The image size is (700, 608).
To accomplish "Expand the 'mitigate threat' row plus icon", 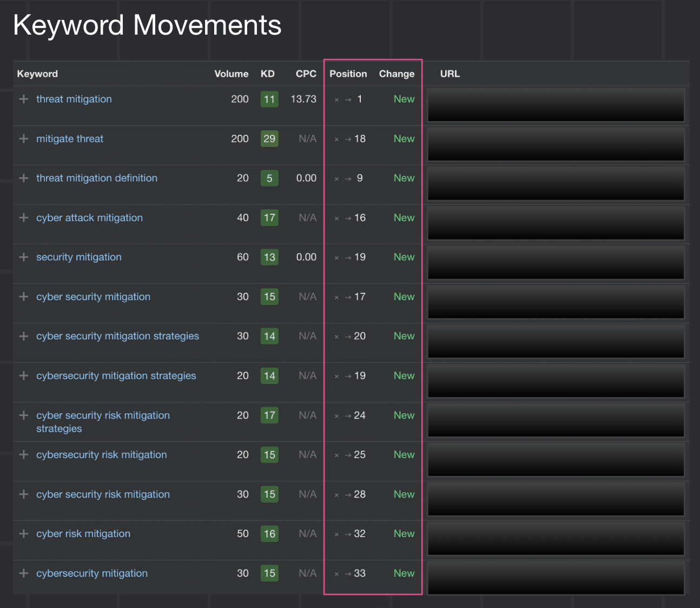I will coord(24,138).
